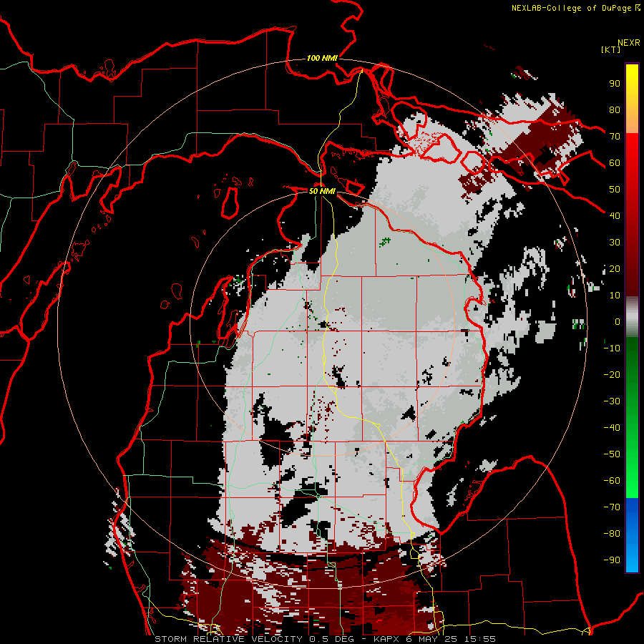Click the 50 NMI range ring label
Viewport: 644px width, 644px height.
(x=322, y=191)
